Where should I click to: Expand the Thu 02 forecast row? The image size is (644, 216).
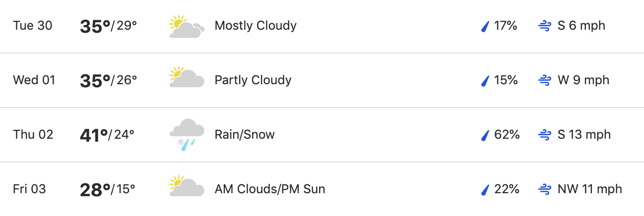tap(322, 135)
